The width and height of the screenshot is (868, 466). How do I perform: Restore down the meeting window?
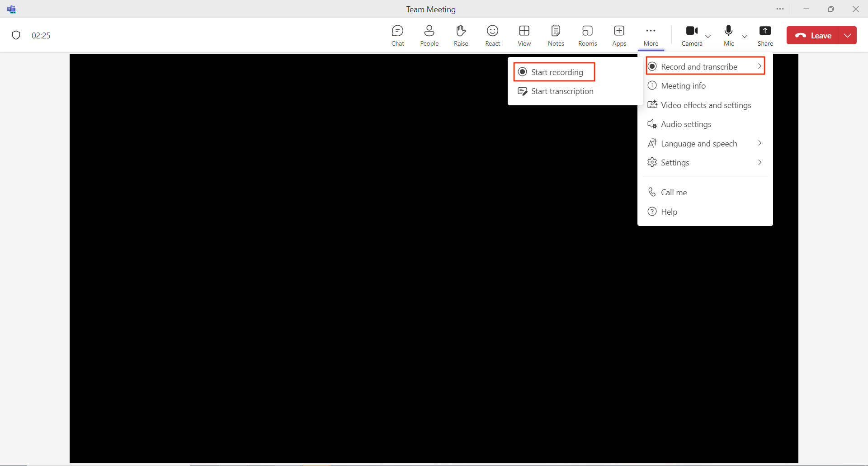point(831,9)
